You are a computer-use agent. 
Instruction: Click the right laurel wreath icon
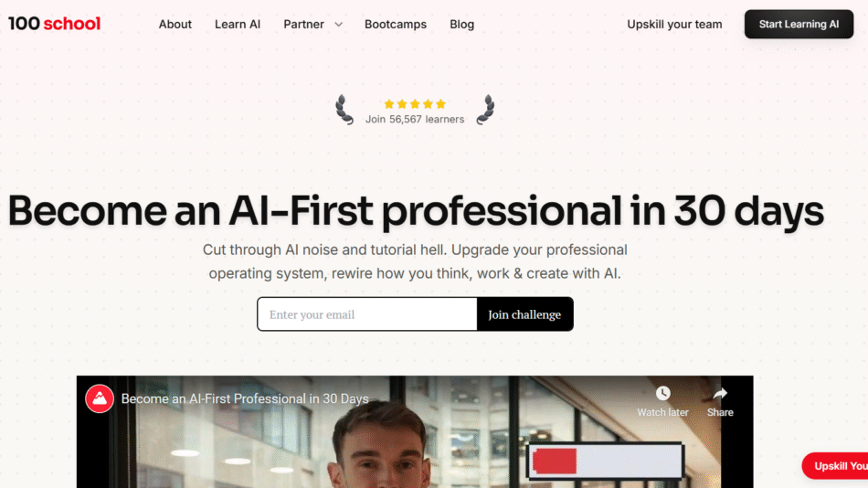485,110
